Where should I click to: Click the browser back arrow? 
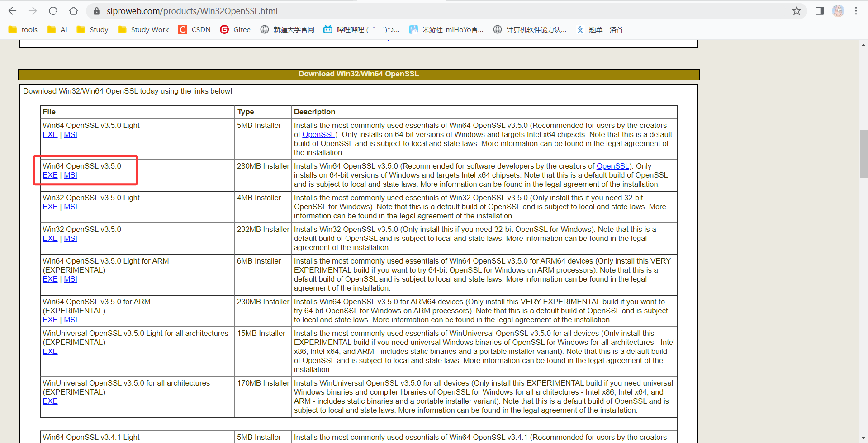tap(13, 11)
